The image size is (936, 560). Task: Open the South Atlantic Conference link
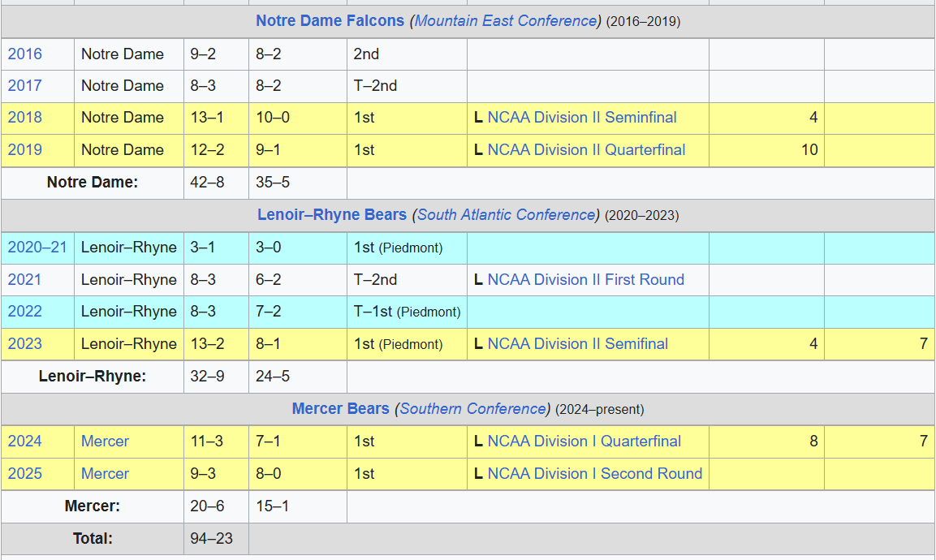(x=507, y=215)
